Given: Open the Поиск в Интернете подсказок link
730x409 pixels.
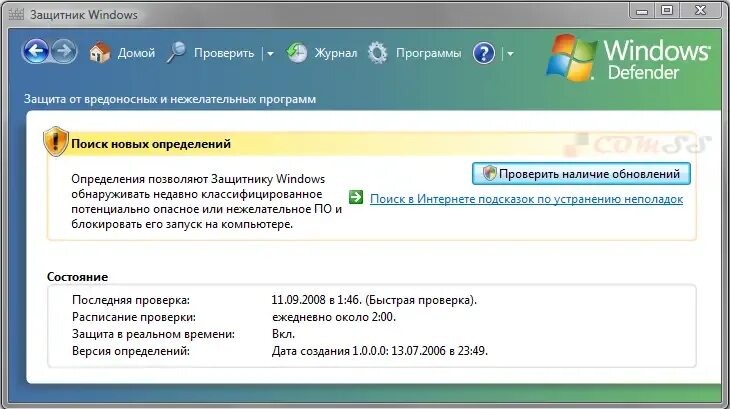Looking at the screenshot, I should (x=526, y=199).
